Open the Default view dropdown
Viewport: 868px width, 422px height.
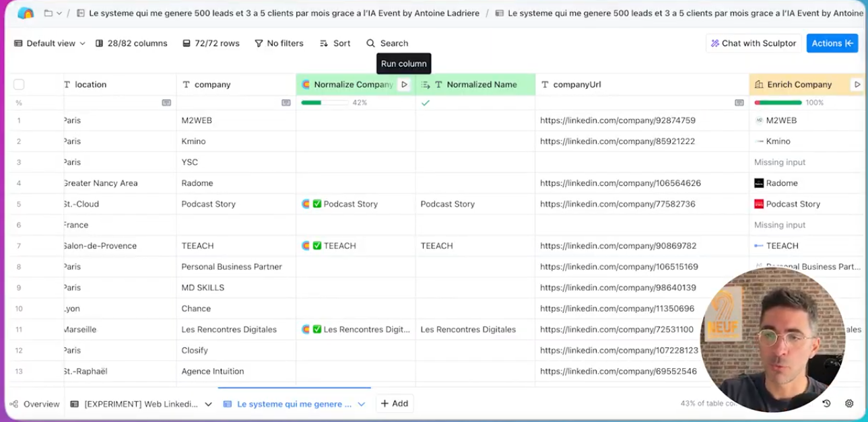50,43
